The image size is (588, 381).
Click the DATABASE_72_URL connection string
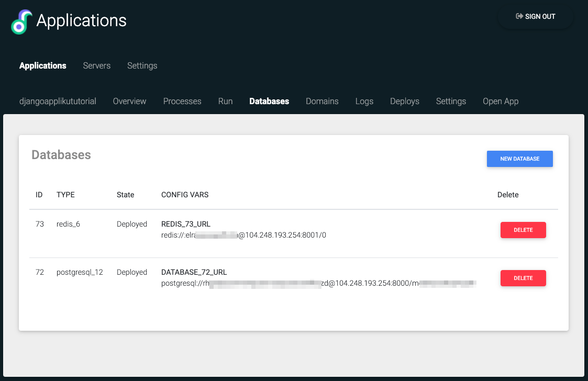318,284
